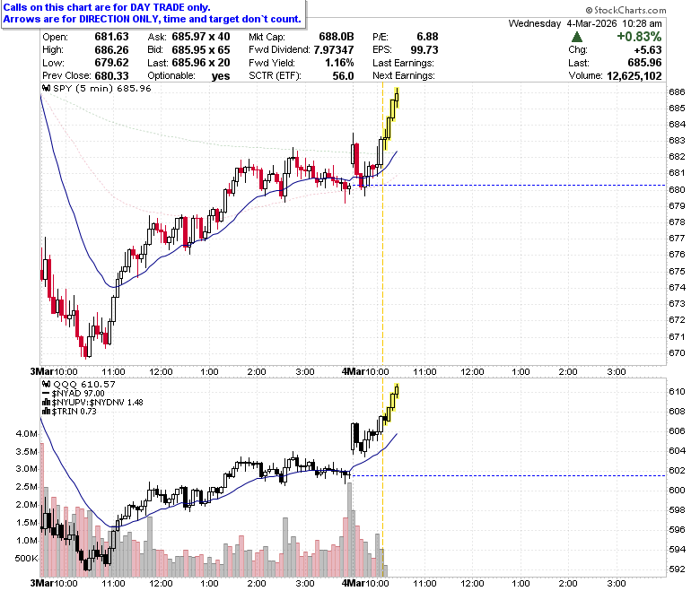Click the green up-arrow change icon

(x=577, y=37)
